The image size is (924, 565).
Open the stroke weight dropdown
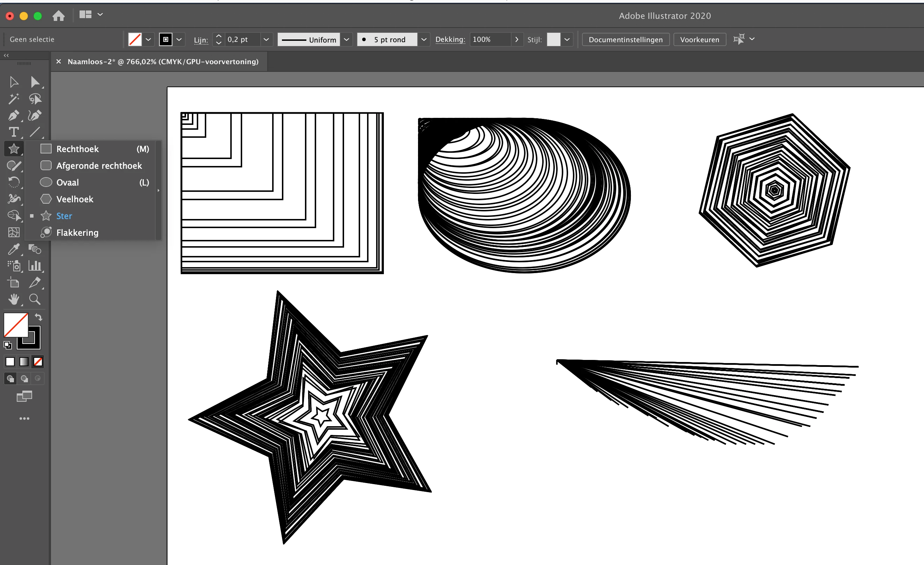(x=266, y=39)
